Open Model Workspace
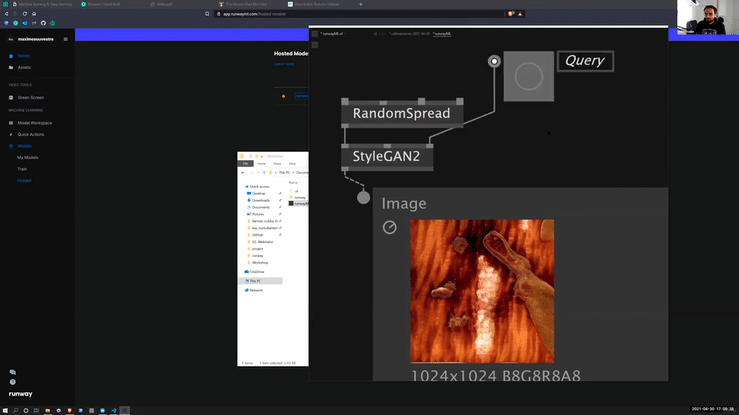This screenshot has height=415, width=739. (34, 123)
